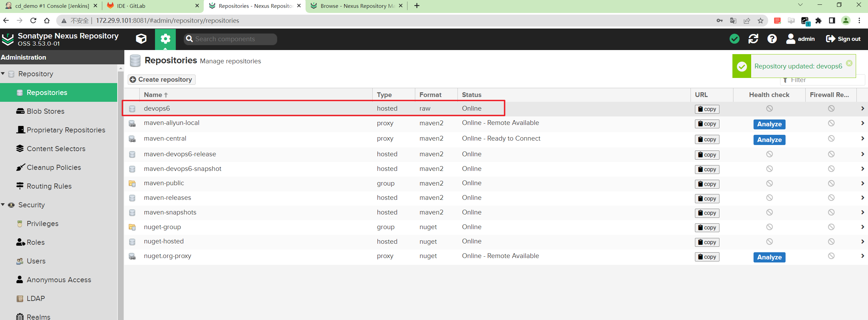Open maven-devops6-release row chevron

point(863,154)
